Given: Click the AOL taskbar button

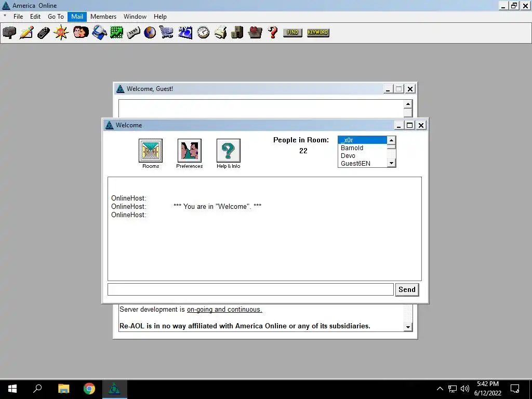Looking at the screenshot, I should (114, 389).
